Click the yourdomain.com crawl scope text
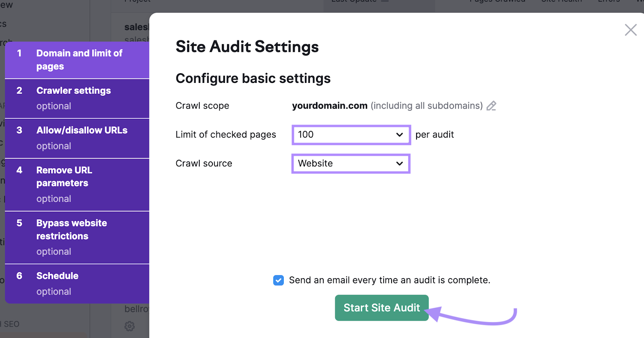Image resolution: width=644 pixels, height=338 pixels. pyautogui.click(x=329, y=106)
